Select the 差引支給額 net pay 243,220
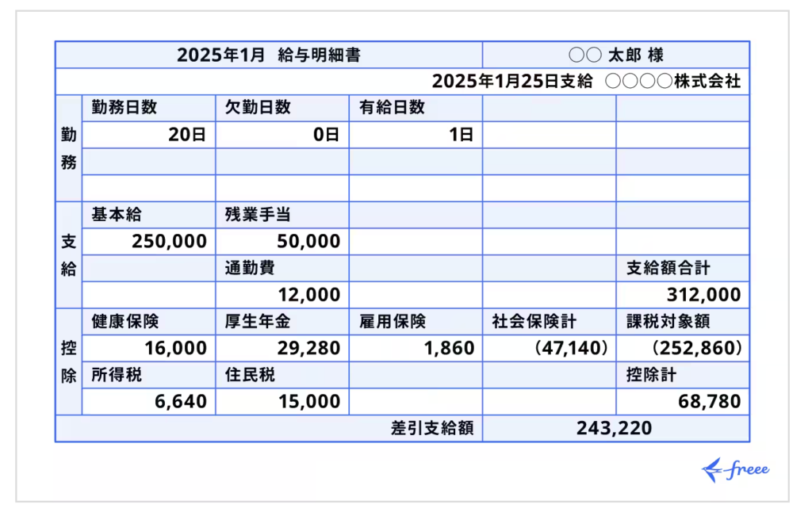The image size is (812, 516). (x=615, y=429)
